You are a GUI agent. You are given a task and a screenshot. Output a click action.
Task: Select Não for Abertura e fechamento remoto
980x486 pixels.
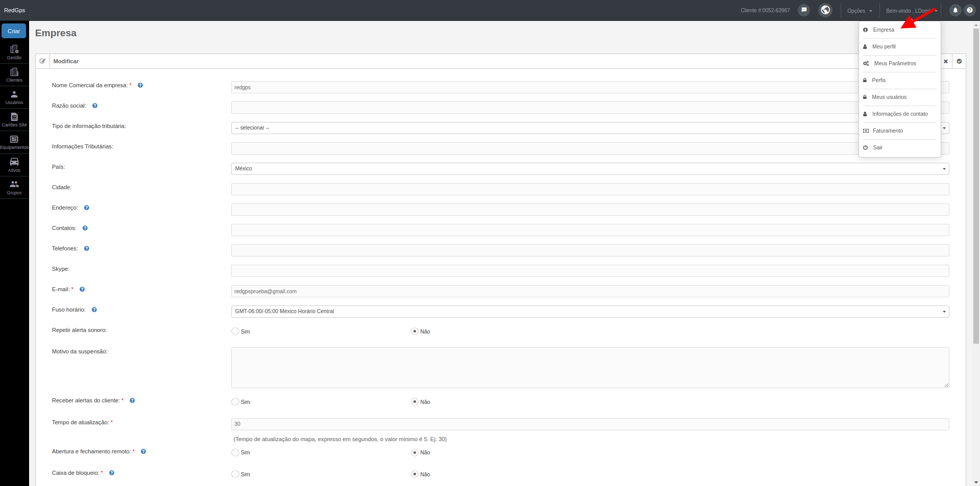click(x=415, y=452)
